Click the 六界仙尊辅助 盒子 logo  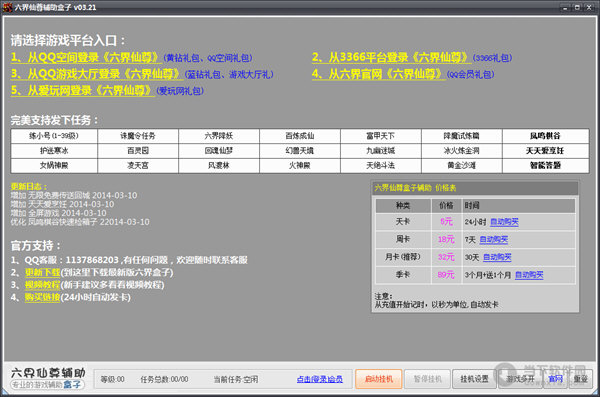pos(48,378)
